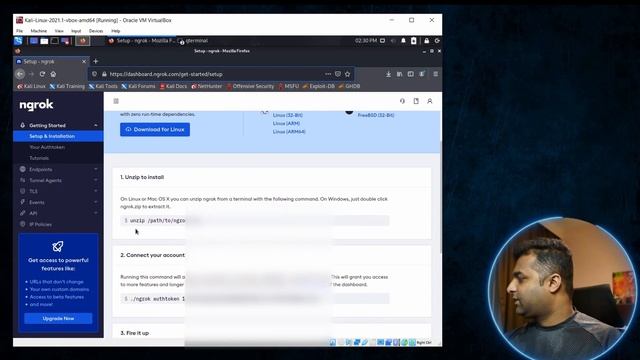Open ngrok documentation icon

[416, 101]
